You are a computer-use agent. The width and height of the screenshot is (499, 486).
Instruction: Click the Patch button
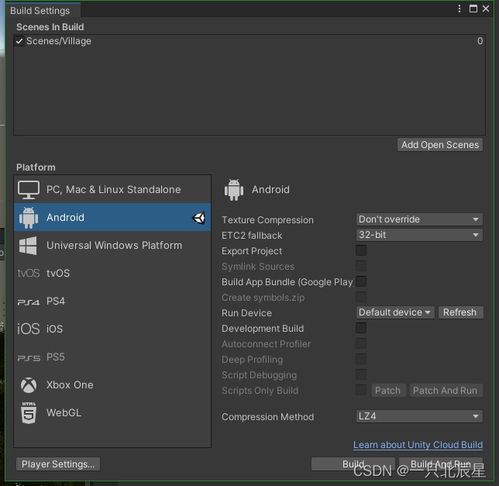pos(388,390)
